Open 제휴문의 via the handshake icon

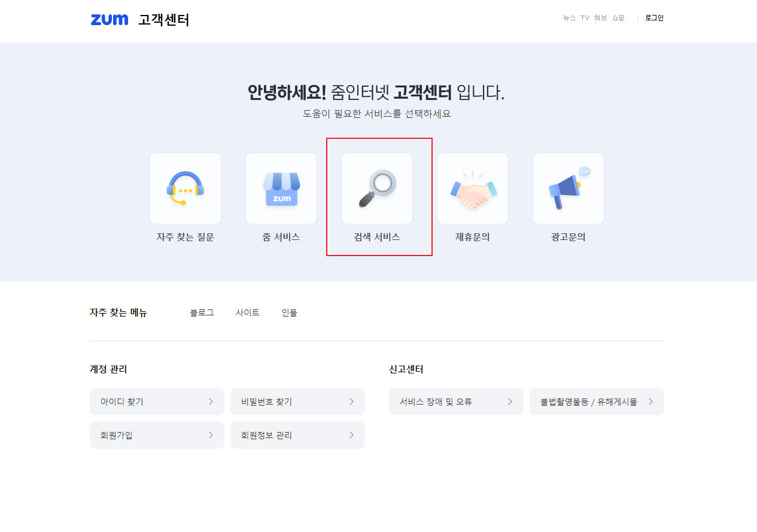coord(472,188)
